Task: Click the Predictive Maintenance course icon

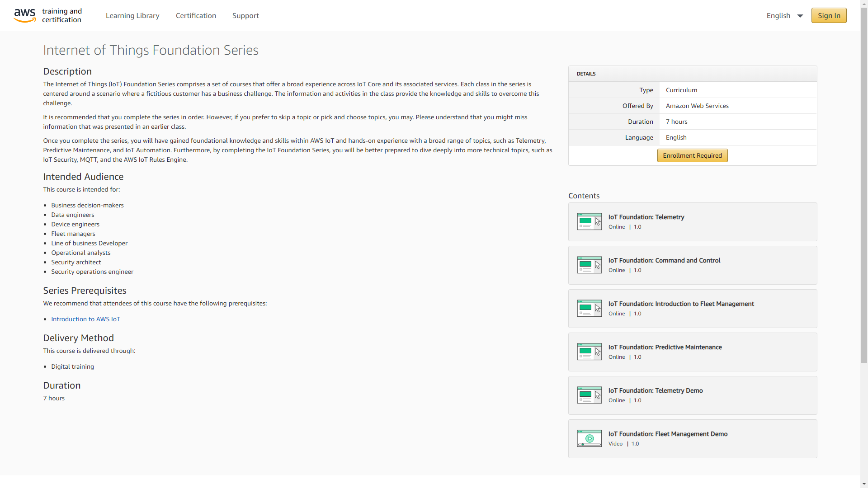Action: coord(589,352)
